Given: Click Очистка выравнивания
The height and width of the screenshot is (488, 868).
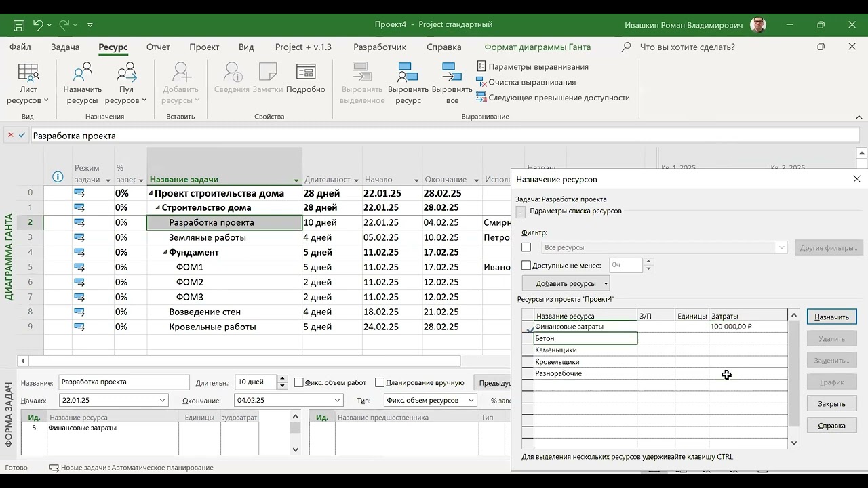Looking at the screenshot, I should (x=526, y=82).
